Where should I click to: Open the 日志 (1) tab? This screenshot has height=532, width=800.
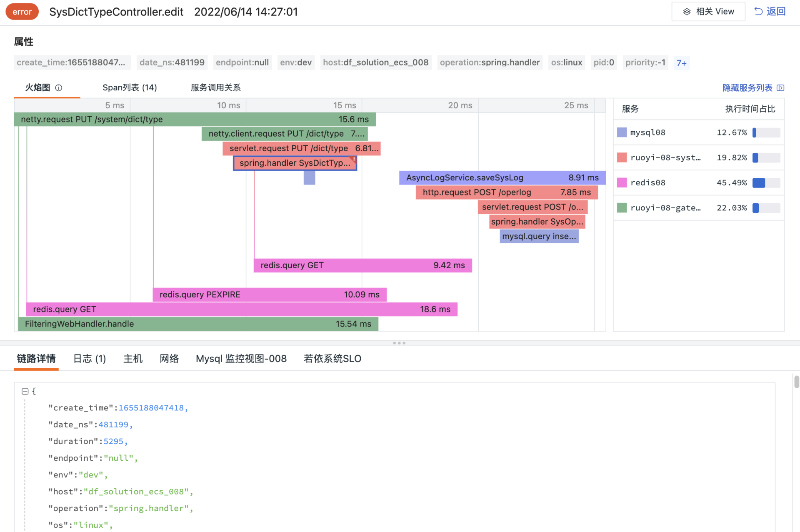(90, 359)
